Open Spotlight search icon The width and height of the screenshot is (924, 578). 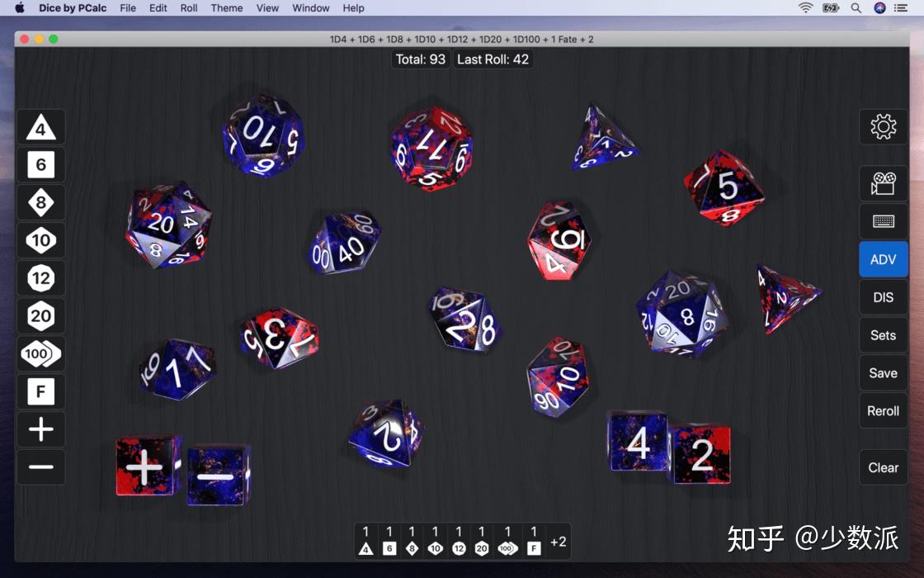[856, 7]
